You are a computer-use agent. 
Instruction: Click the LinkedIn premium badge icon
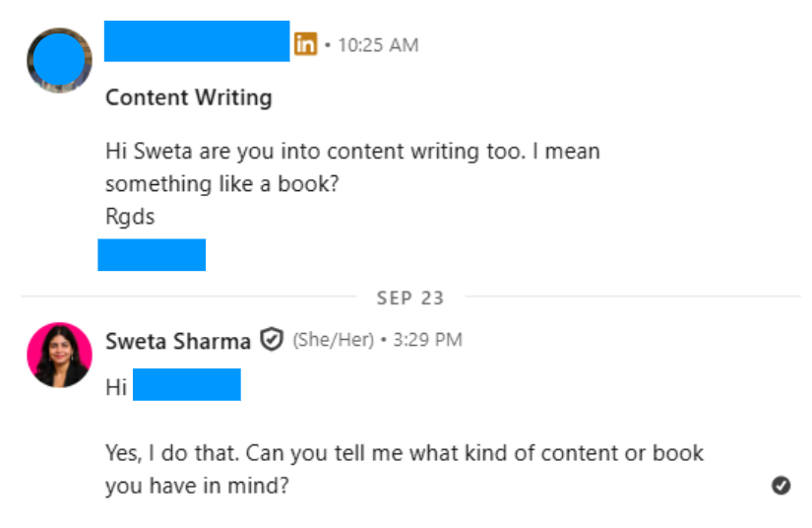306,44
